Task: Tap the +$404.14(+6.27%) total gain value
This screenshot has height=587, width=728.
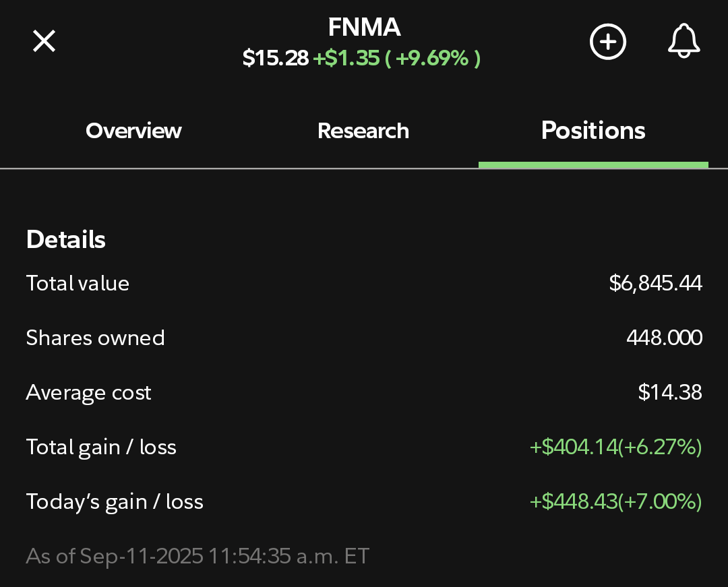Action: click(615, 447)
